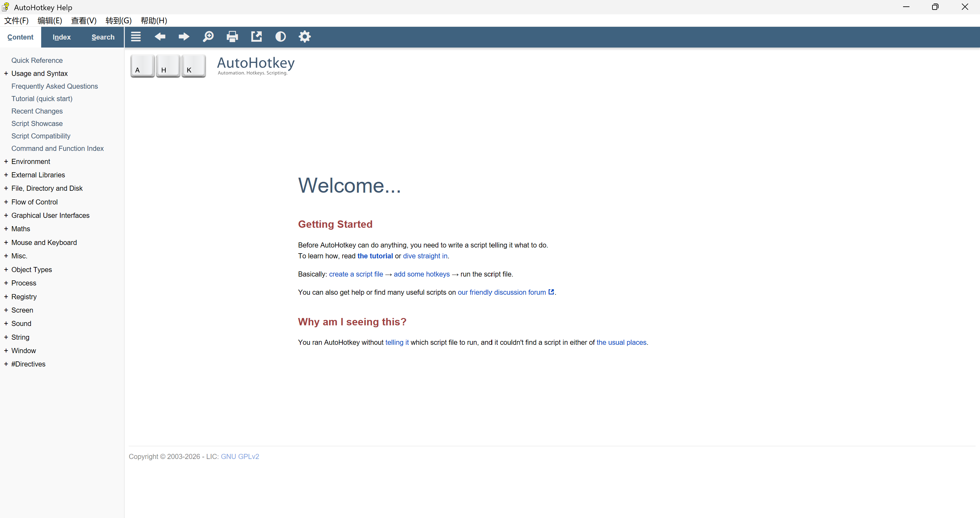Screen dimensions: 980x518
Task: Expand File, Directory and Disk section
Action: click(6, 188)
